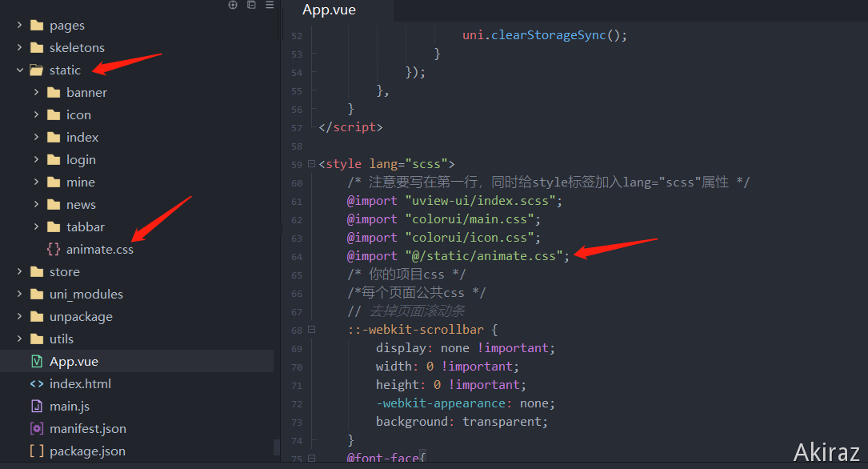The image size is (868, 469).
Task: Click the collapse all icon in explorer header
Action: click(251, 5)
